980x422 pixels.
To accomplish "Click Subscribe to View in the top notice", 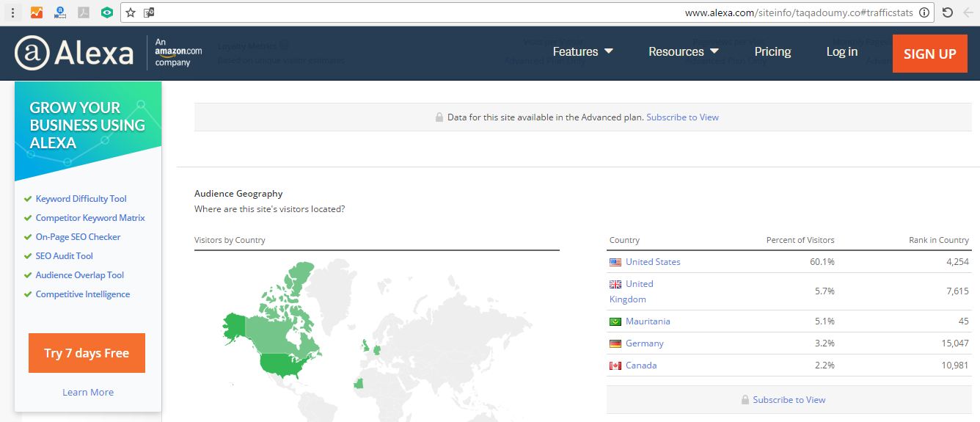I will pyautogui.click(x=682, y=117).
